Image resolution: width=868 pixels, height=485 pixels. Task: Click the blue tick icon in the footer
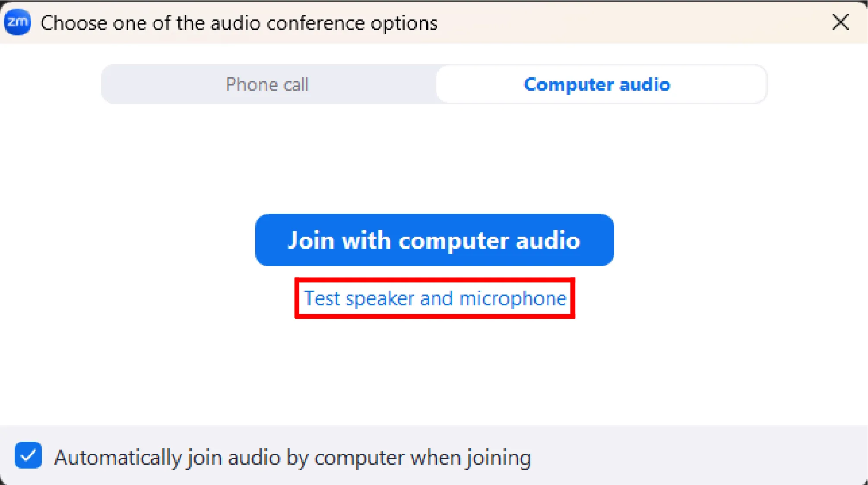click(28, 456)
